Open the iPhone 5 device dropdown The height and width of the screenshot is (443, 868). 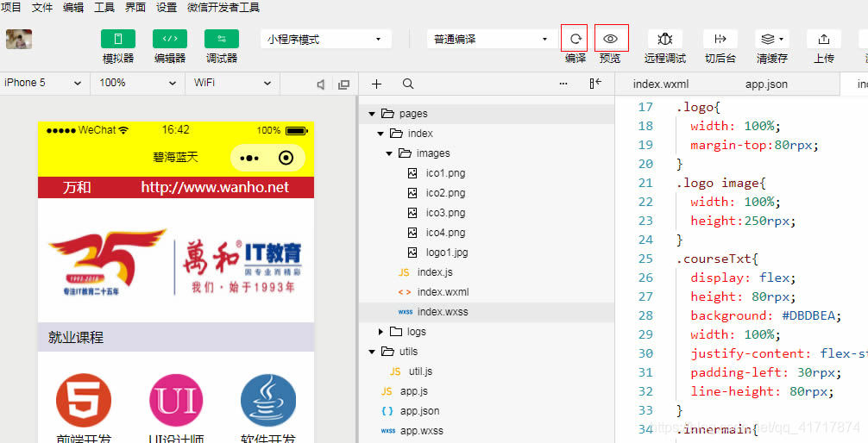[x=44, y=83]
